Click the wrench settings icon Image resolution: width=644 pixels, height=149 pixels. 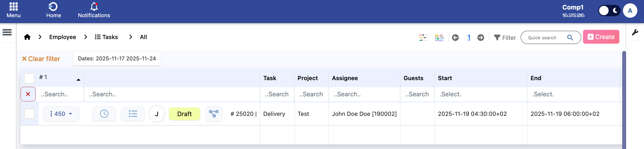click(635, 32)
